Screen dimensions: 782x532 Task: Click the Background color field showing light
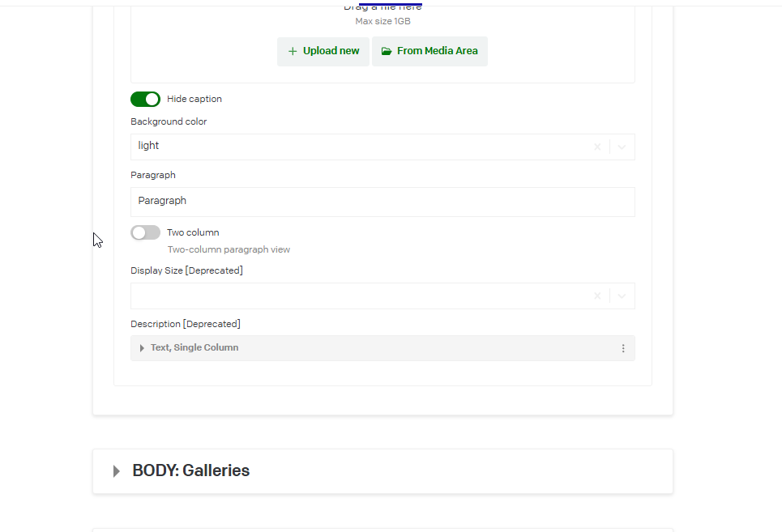click(x=357, y=147)
